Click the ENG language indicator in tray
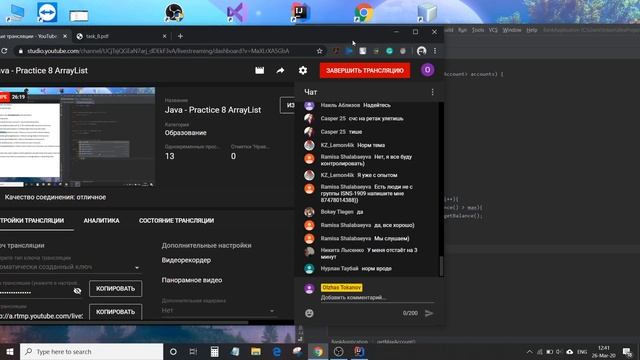Screen dimensions: 640x360 [582, 352]
